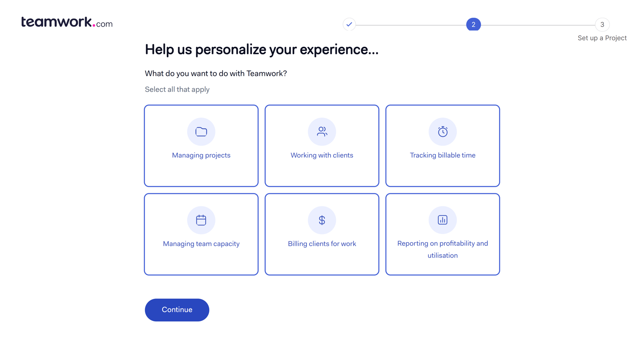The width and height of the screenshot is (644, 362).
Task: Click the stopwatch icon for Tracking billable time
Action: pyautogui.click(x=443, y=132)
